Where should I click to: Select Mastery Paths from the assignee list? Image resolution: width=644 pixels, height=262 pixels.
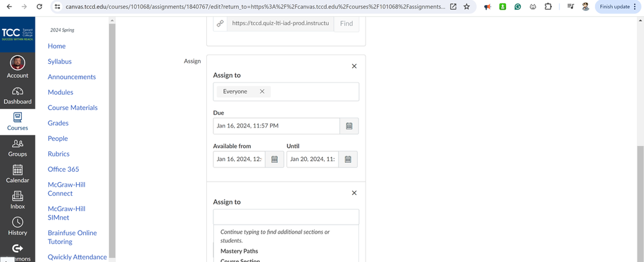pyautogui.click(x=239, y=251)
